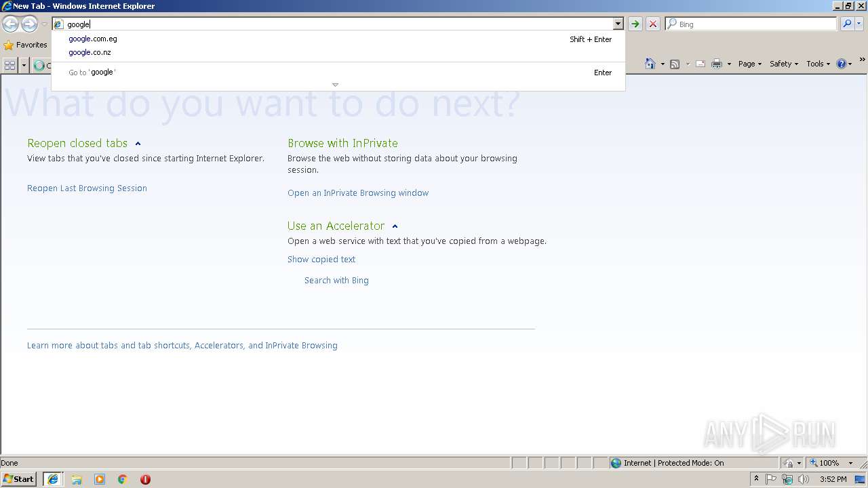Open the Safety menu
The width and height of the screenshot is (868, 488).
coord(784,64)
